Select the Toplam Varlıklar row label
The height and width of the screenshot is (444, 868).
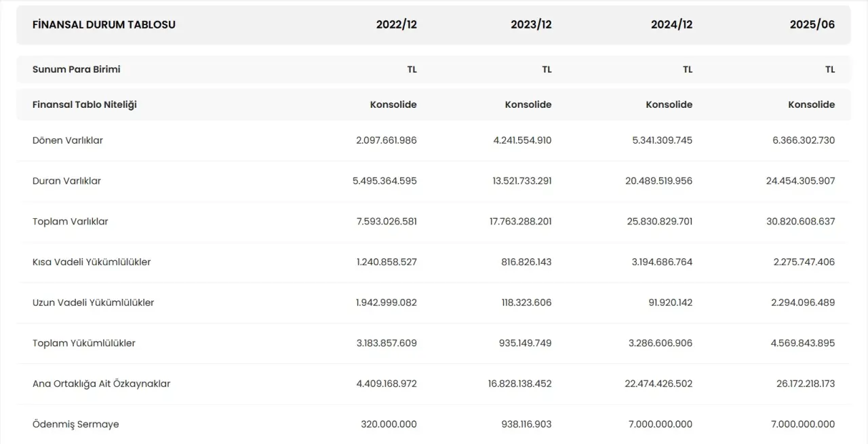[71, 222]
